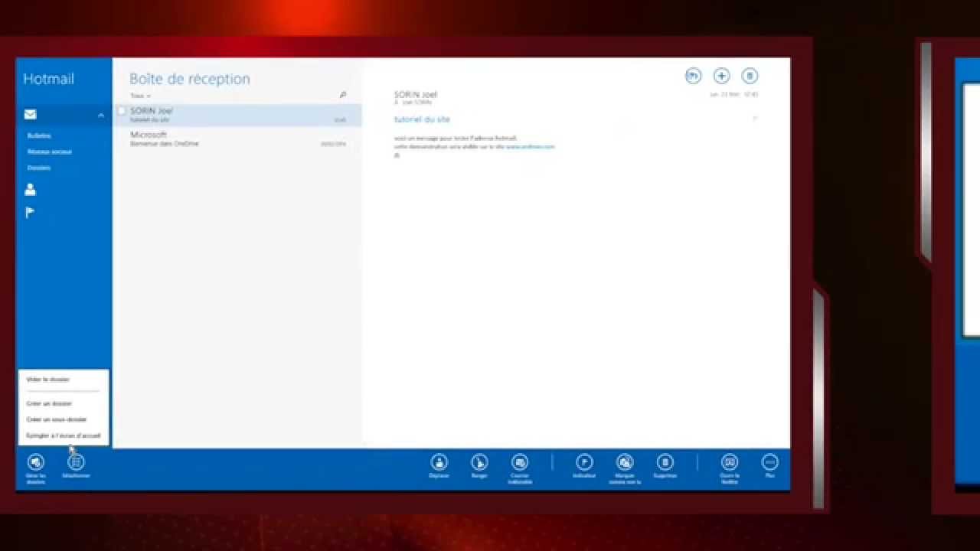Mark as Courrier indésirable in the app bar
The height and width of the screenshot is (551, 980).
coord(520,462)
